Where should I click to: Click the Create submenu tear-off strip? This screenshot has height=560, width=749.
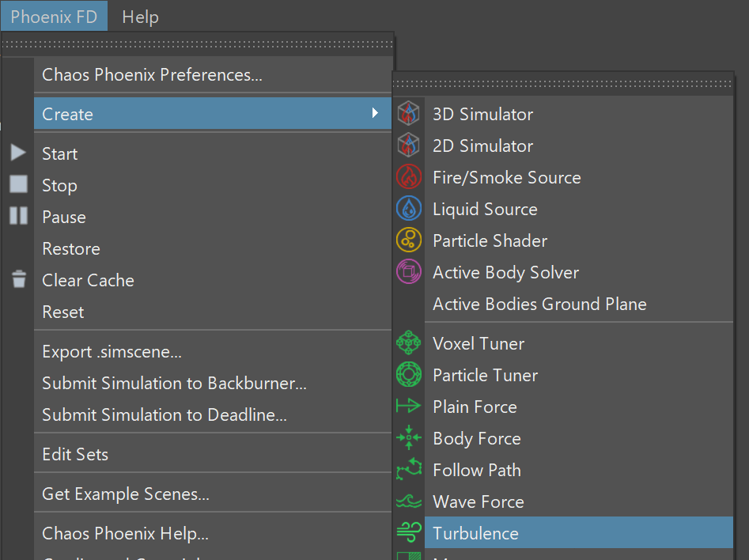coord(562,84)
